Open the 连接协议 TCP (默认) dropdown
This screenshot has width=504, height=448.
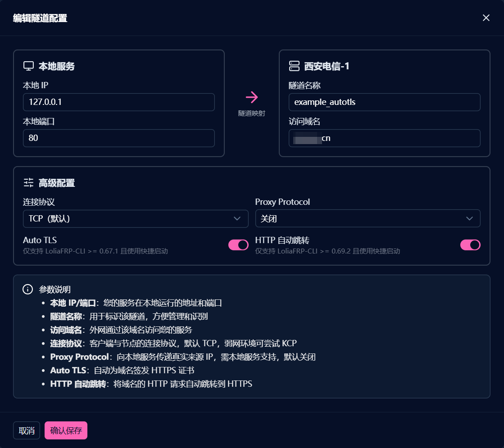[136, 219]
